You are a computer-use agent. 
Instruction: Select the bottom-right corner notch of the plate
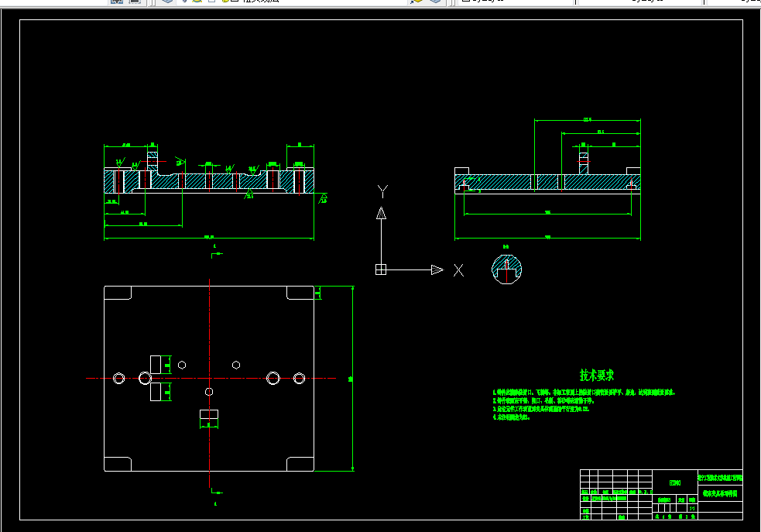tap(300, 464)
